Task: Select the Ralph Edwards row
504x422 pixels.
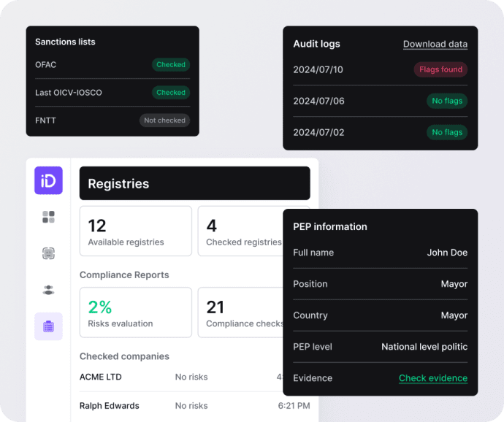Action: pos(195,406)
